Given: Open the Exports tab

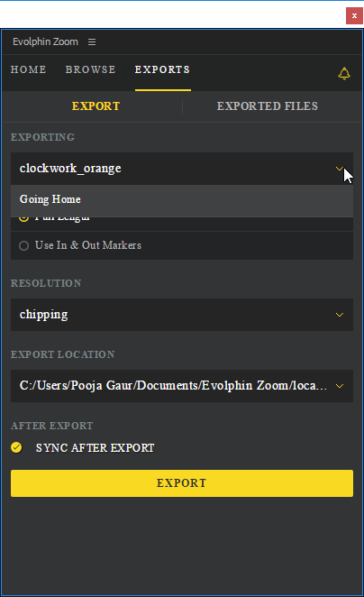Looking at the screenshot, I should [x=162, y=69].
